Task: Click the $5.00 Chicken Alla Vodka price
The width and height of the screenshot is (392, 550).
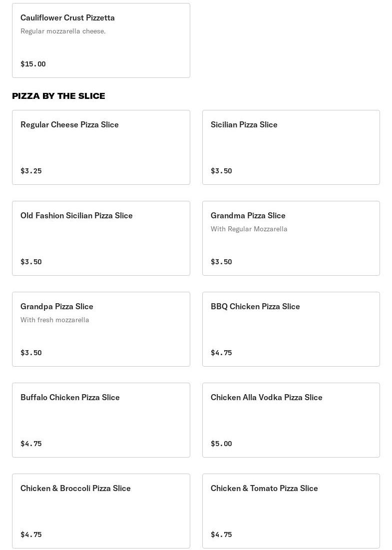Action: [x=221, y=444]
